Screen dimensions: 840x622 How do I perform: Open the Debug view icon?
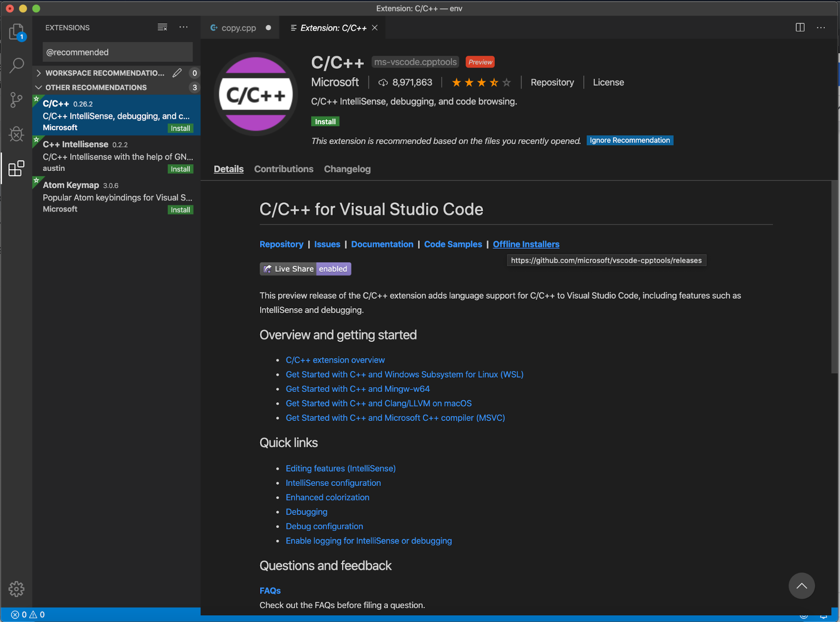pos(16,134)
